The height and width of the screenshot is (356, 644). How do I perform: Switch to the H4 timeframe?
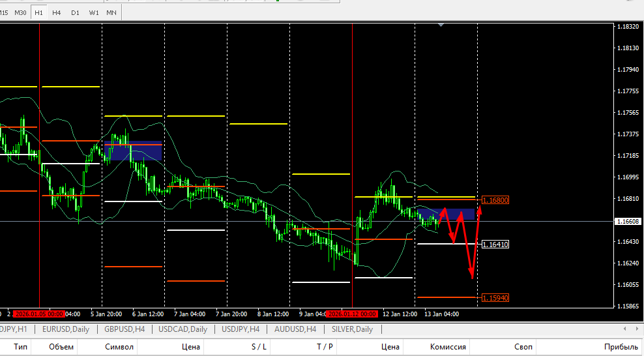click(56, 13)
